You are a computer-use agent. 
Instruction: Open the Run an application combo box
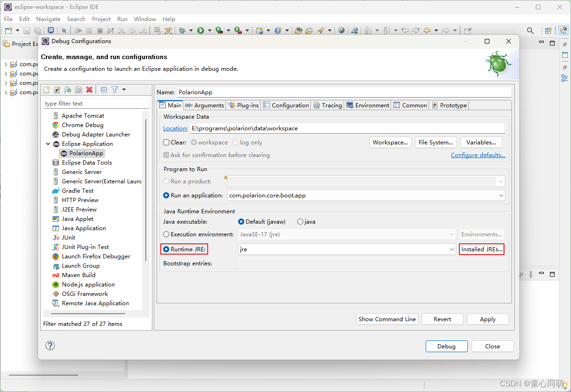coord(501,195)
